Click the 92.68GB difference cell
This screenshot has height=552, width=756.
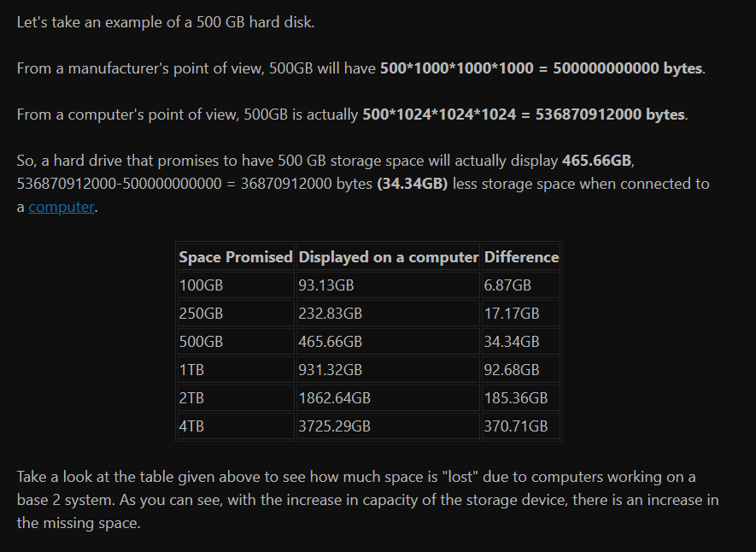point(521,370)
